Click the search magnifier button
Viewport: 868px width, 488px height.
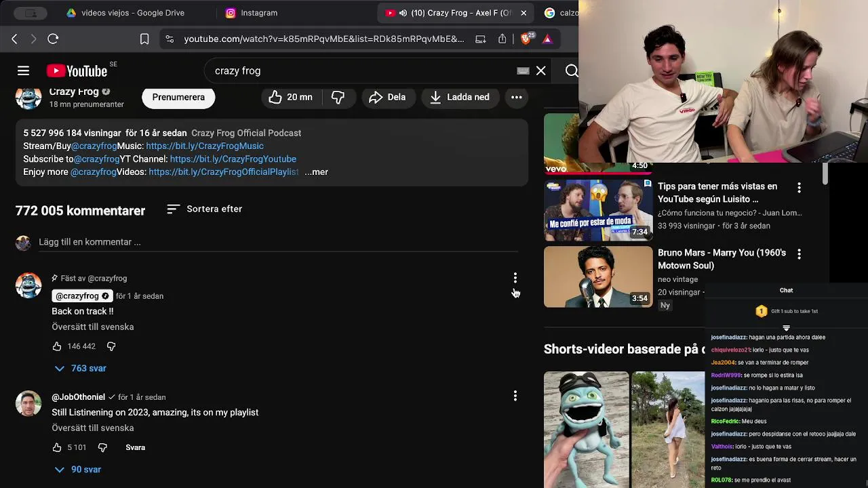click(572, 70)
